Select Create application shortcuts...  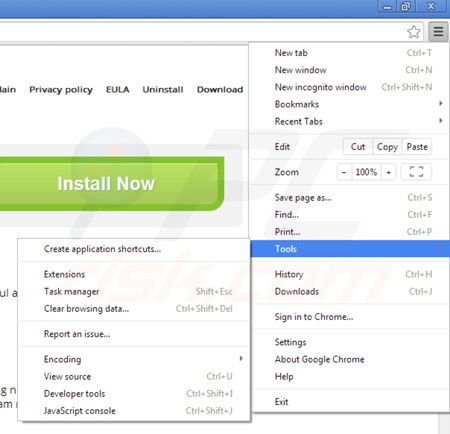point(134,249)
